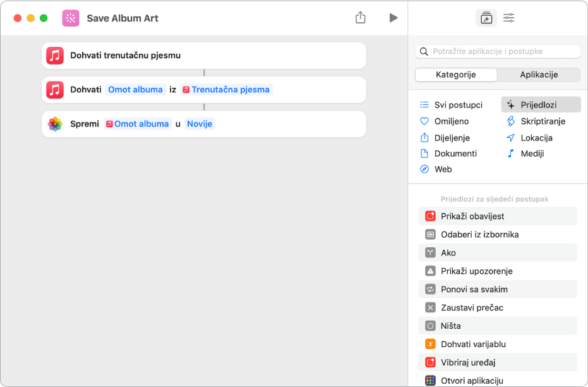Click the search field for apps and actions
Viewport: 588px width, 387px height.
(498, 51)
